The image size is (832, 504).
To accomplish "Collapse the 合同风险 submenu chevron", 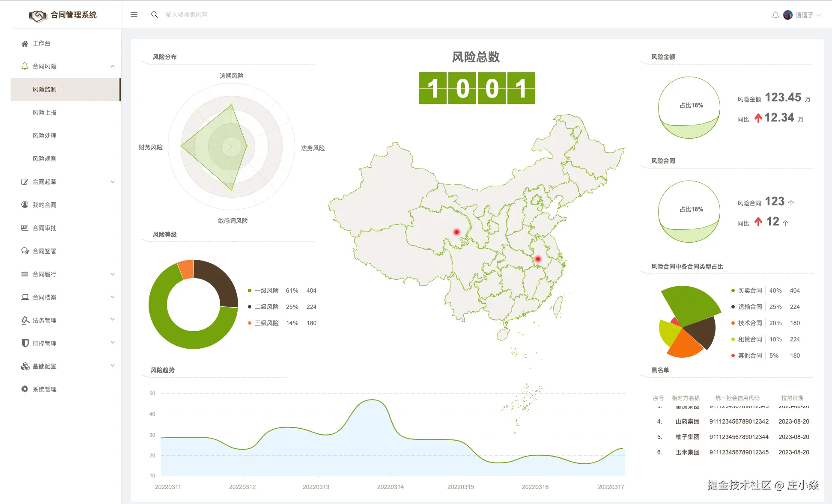I will click(x=113, y=66).
